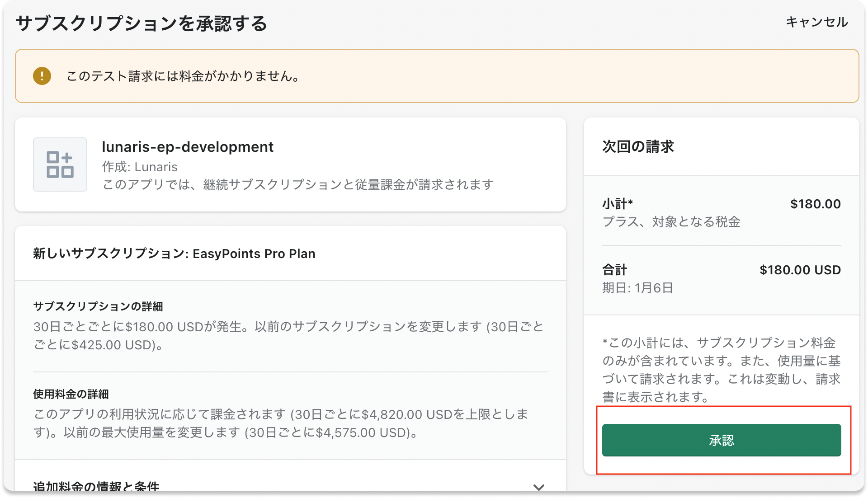Click the 小計* label
The height and width of the screenshot is (498, 868).
pos(618,204)
